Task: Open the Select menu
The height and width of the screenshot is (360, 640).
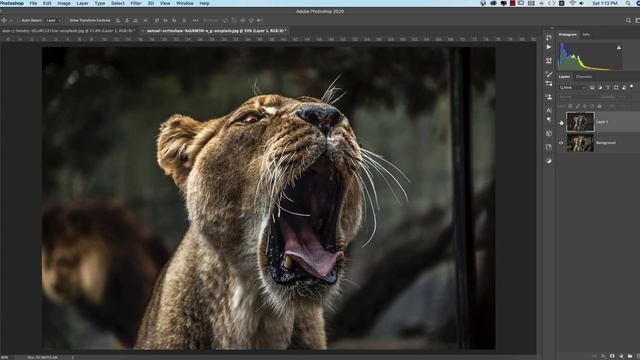Action: 118,3
